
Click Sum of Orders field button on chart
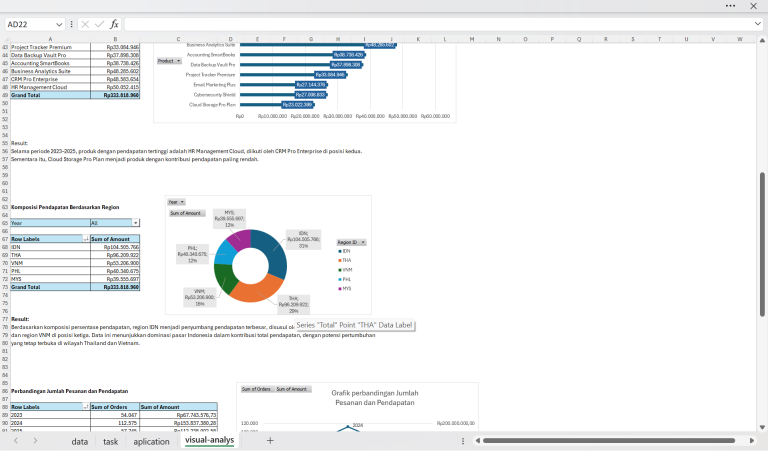(255, 388)
